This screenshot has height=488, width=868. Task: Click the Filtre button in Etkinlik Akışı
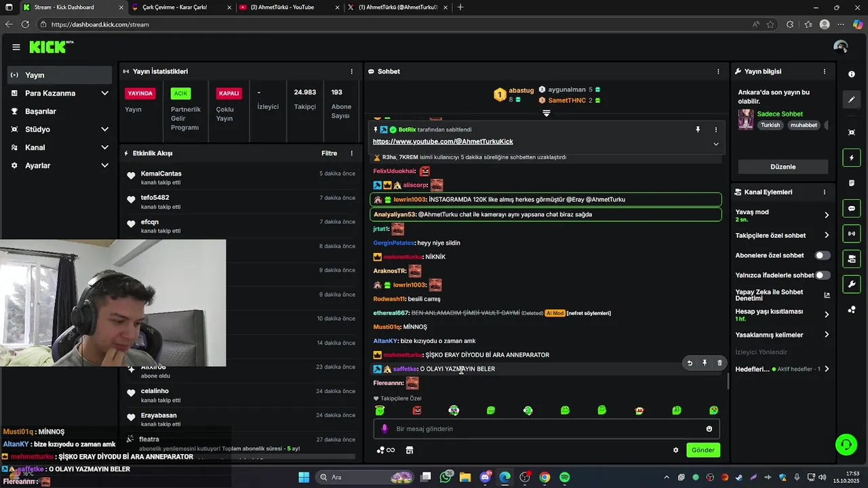point(329,153)
